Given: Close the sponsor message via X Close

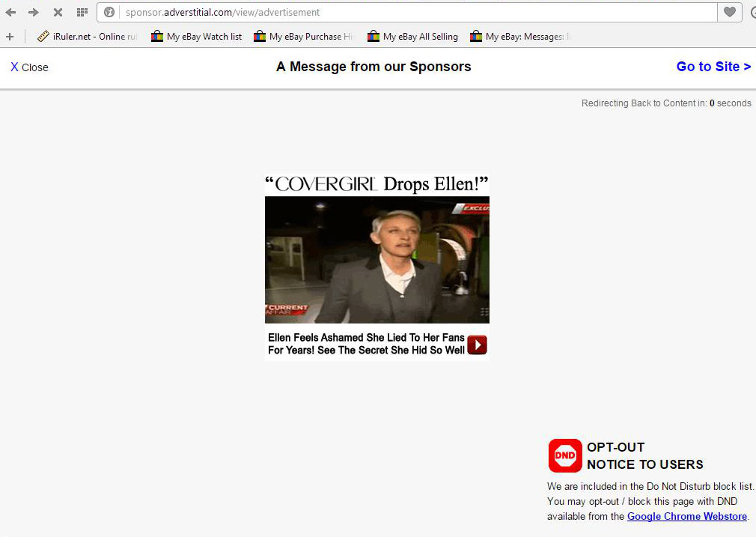Looking at the screenshot, I should click(29, 67).
